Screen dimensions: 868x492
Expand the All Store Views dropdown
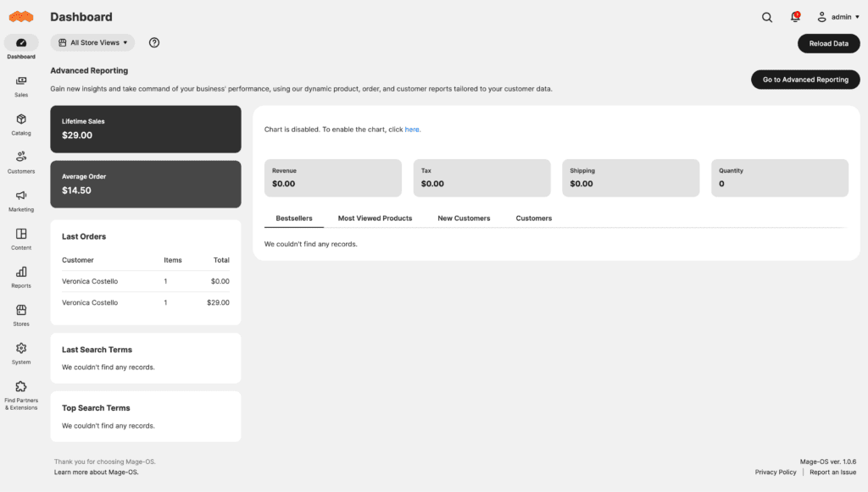pyautogui.click(x=92, y=42)
